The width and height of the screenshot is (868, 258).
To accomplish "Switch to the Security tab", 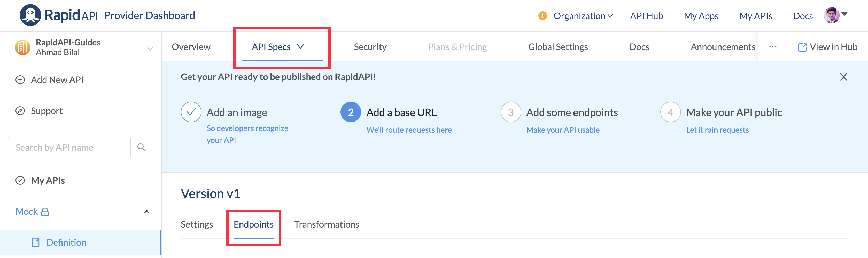I will pyautogui.click(x=370, y=47).
